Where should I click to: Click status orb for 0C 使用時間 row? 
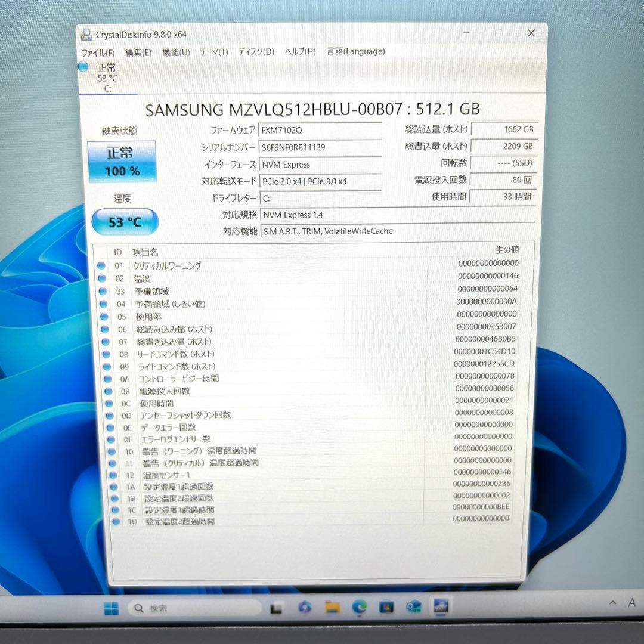tap(109, 403)
